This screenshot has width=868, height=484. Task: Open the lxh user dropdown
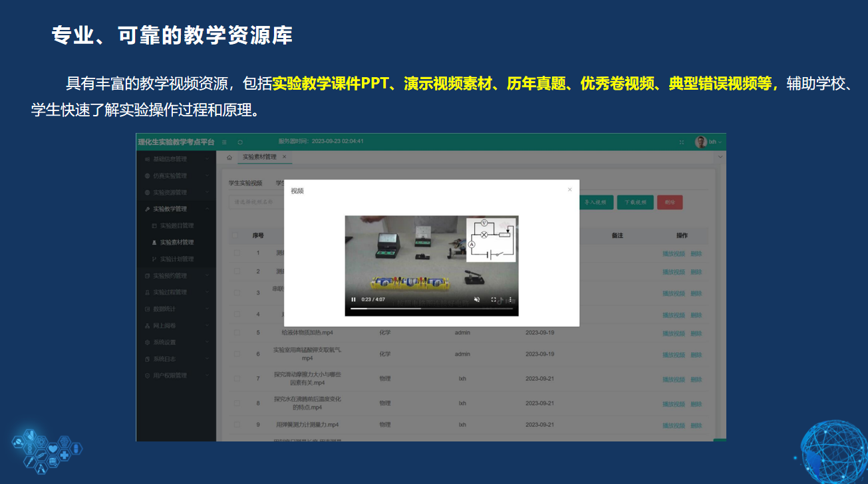coord(714,142)
